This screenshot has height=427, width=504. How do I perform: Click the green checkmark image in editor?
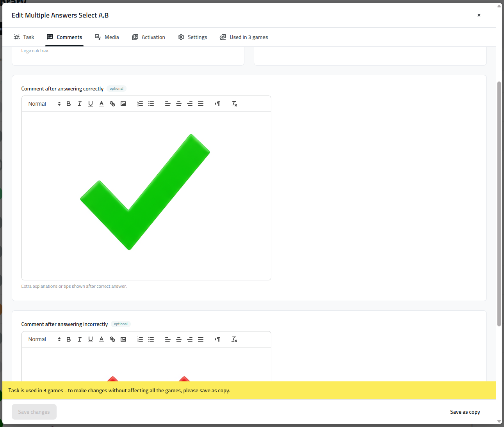tap(145, 192)
